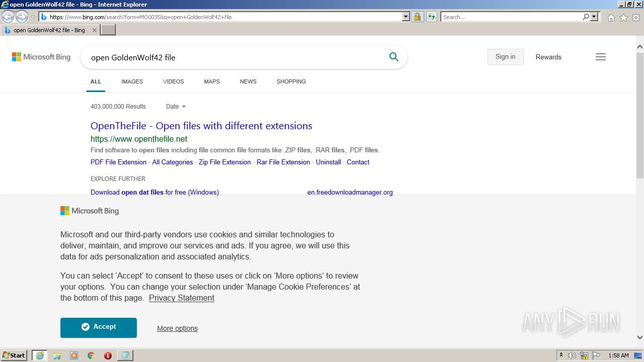This screenshot has width=644, height=362.
Task: Click the Microsoft Bing logo in cookie banner
Action: coord(90,211)
